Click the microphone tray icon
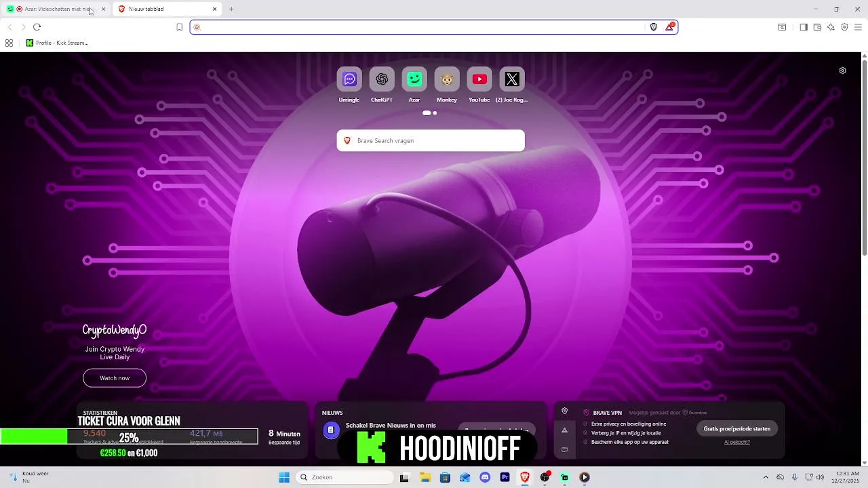Image resolution: width=868 pixels, height=488 pixels. [x=794, y=477]
